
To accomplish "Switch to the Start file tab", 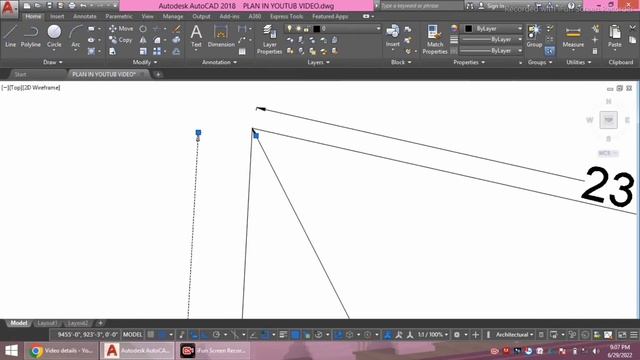I will coord(20,74).
